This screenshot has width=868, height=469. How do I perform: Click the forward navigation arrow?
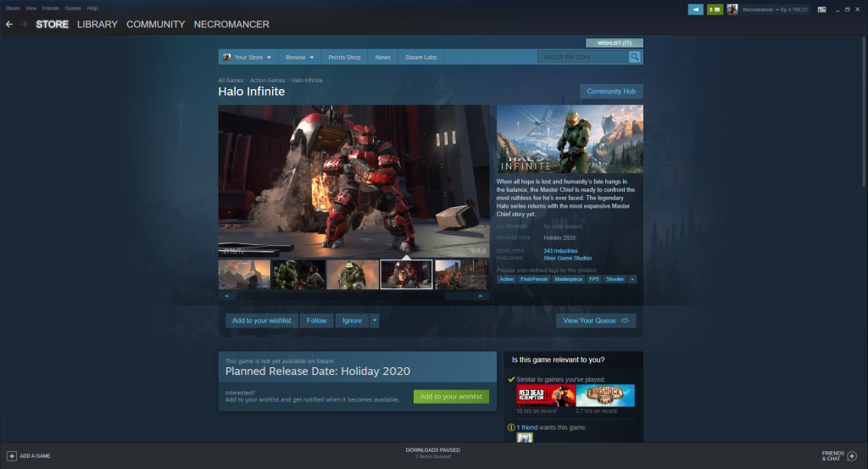pyautogui.click(x=24, y=25)
